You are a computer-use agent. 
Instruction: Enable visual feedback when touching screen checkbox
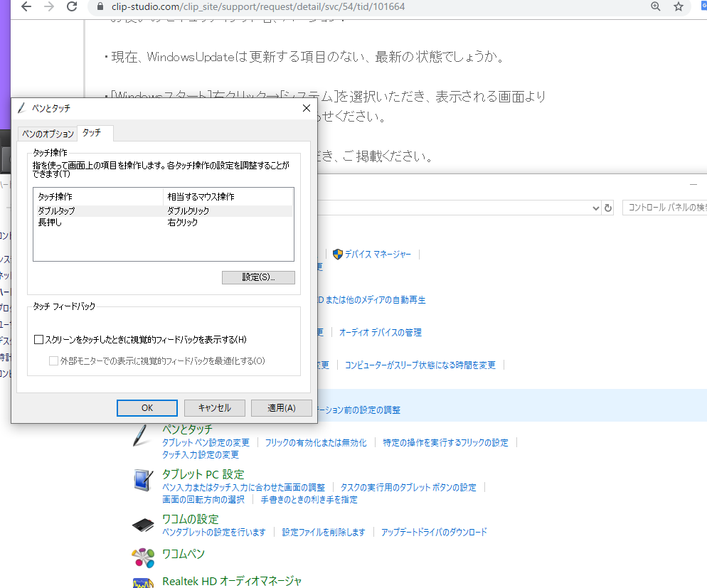tap(39, 340)
